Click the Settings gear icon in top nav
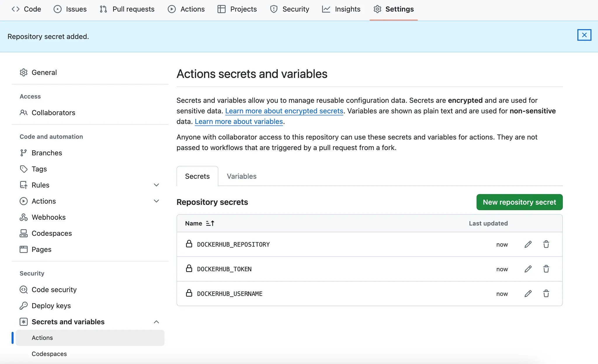The height and width of the screenshot is (364, 598). [377, 9]
